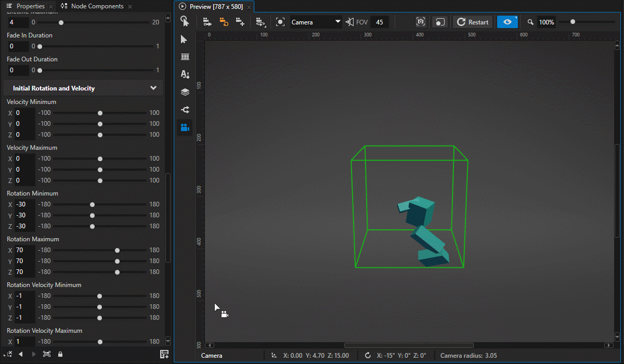Click the screenshot capture icon

[x=421, y=22]
